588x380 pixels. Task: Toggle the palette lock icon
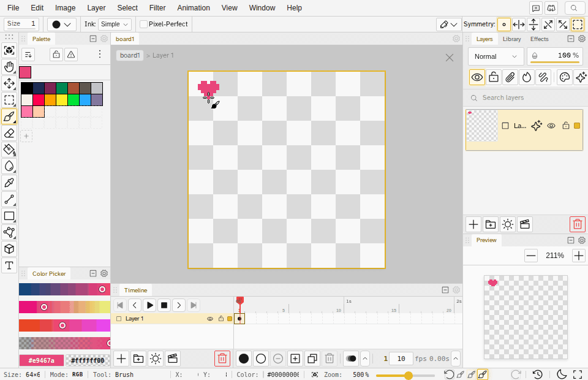click(56, 55)
